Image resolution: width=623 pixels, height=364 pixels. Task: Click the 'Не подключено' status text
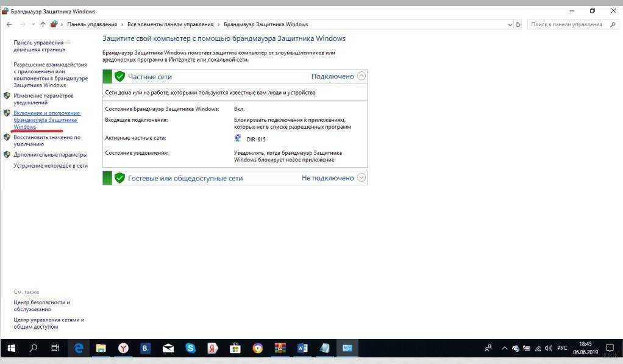tap(327, 178)
